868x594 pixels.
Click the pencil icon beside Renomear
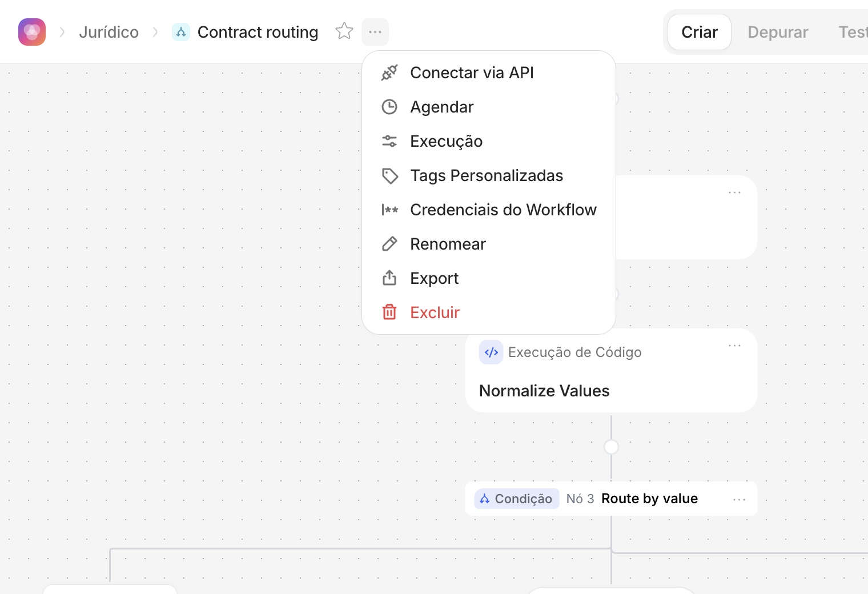(x=389, y=244)
